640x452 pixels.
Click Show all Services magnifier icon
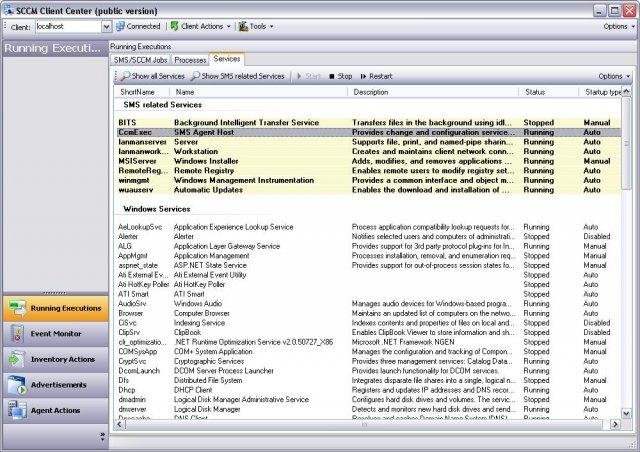[x=125, y=76]
